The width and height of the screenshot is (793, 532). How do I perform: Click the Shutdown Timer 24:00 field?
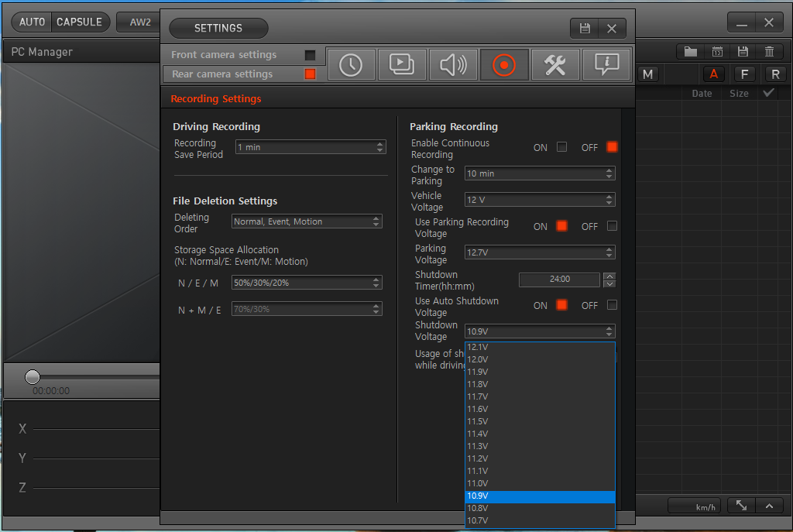tap(559, 279)
